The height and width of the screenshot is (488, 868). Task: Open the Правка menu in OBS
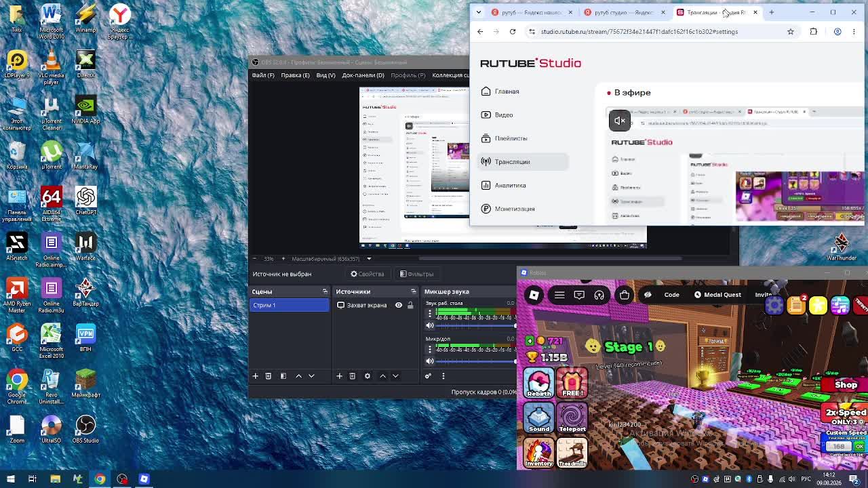(295, 75)
